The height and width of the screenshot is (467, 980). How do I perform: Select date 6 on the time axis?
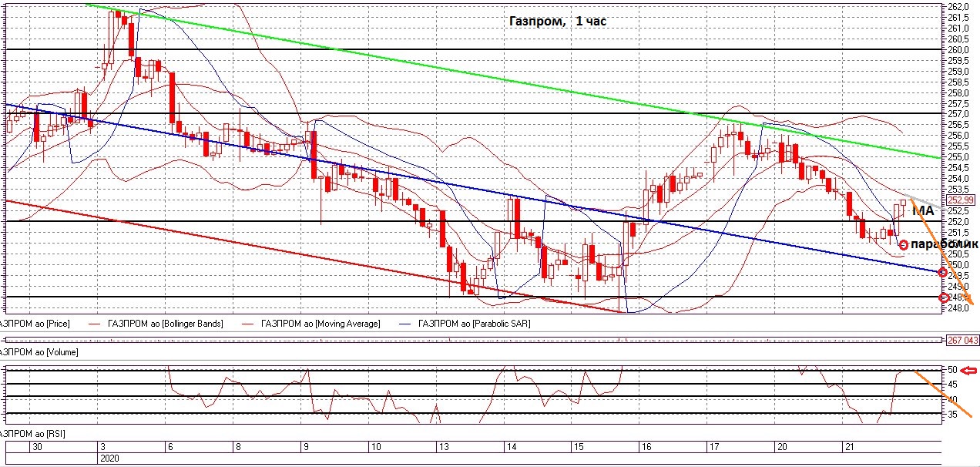169,447
